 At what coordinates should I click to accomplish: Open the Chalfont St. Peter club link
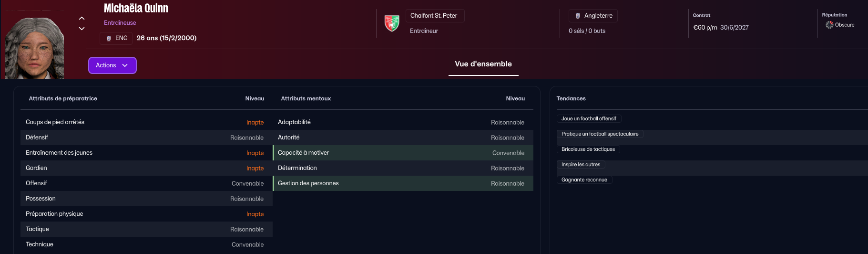(434, 16)
